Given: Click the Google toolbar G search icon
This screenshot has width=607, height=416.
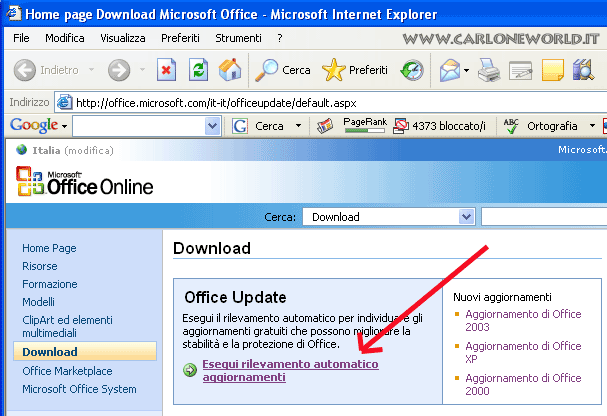Looking at the screenshot, I should (240, 126).
